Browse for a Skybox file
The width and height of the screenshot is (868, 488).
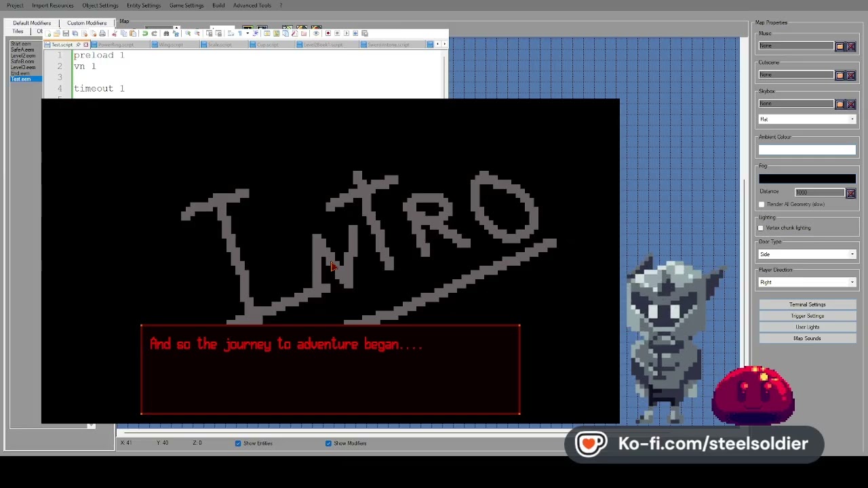(x=840, y=104)
